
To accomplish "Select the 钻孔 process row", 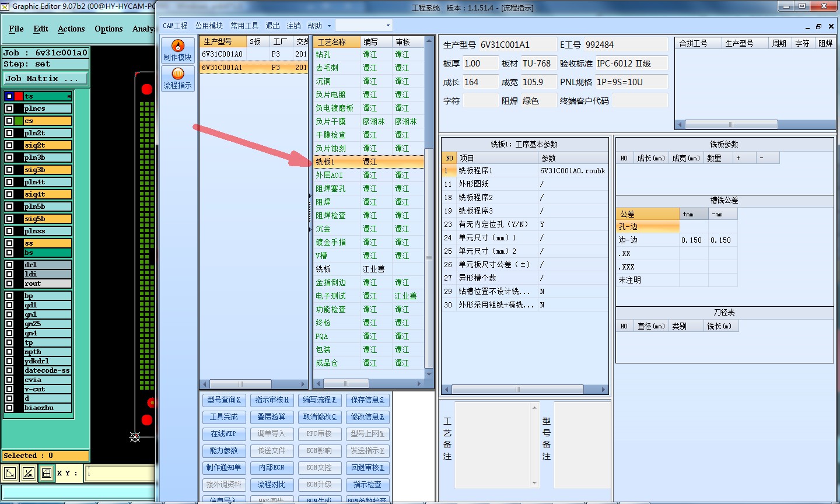I will [369, 54].
